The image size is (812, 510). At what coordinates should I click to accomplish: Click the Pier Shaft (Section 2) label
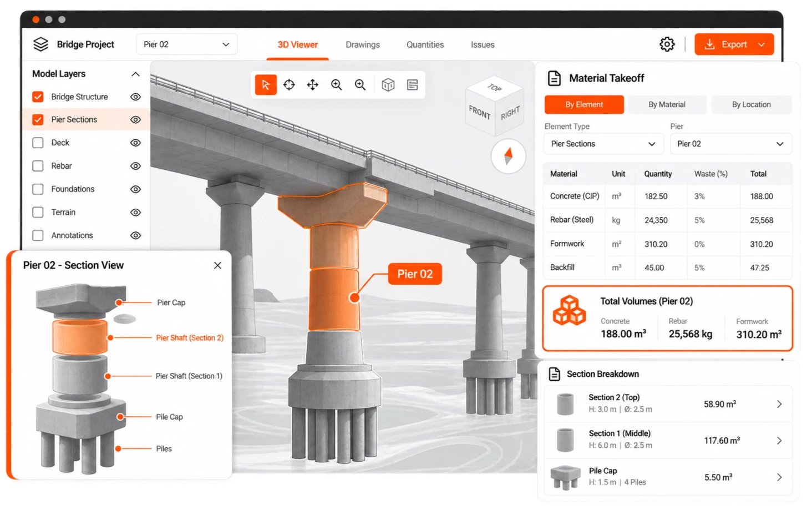190,337
